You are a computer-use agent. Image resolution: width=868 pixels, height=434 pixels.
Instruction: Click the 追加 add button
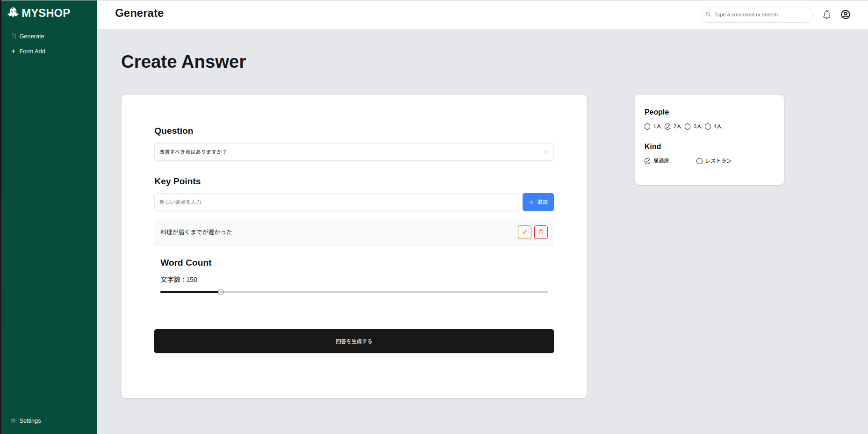coord(538,202)
